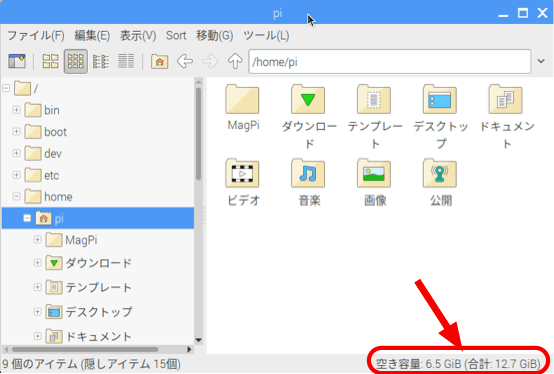The width and height of the screenshot is (554, 374).
Task: Select bin folder in tree
Action: pyautogui.click(x=42, y=110)
